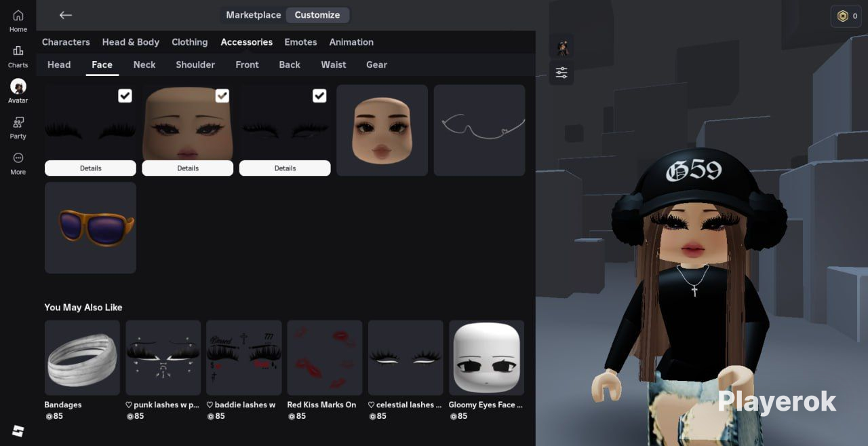Open the Red Kiss Marks item
Viewport: 868px width, 446px height.
click(325, 358)
